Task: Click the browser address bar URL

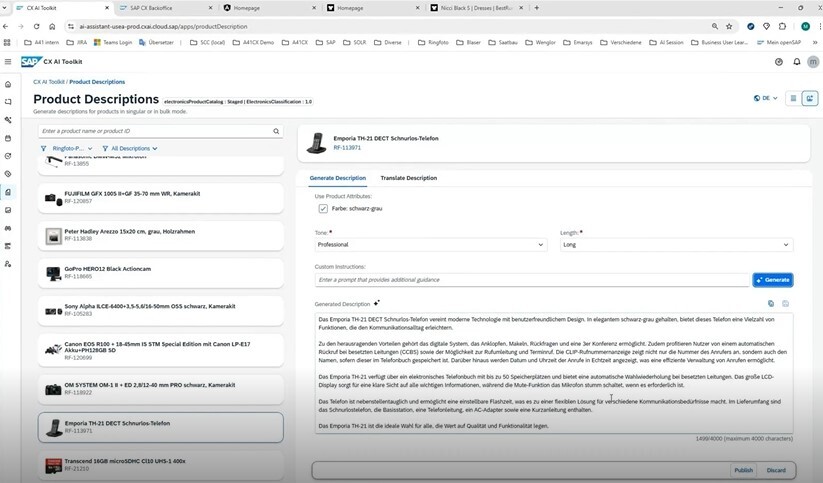Action: pos(163,26)
